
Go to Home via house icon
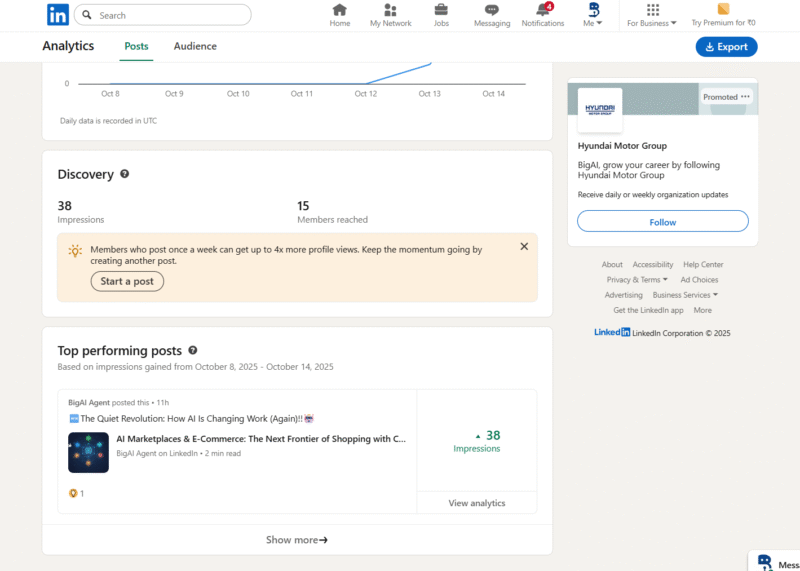pyautogui.click(x=340, y=10)
